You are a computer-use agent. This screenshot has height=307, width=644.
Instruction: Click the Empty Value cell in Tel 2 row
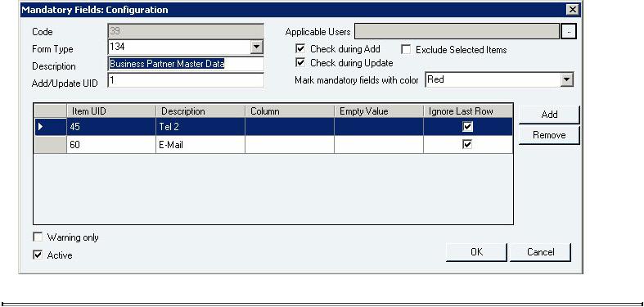tap(379, 127)
